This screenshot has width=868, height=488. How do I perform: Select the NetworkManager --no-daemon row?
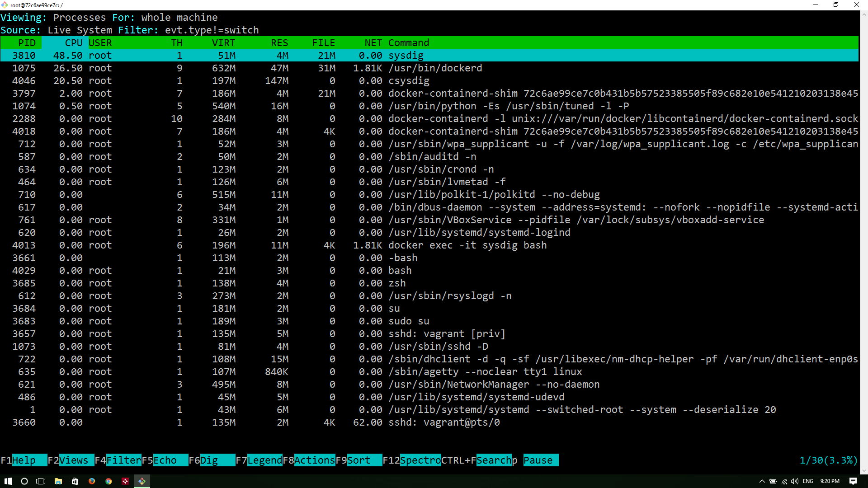(429, 384)
